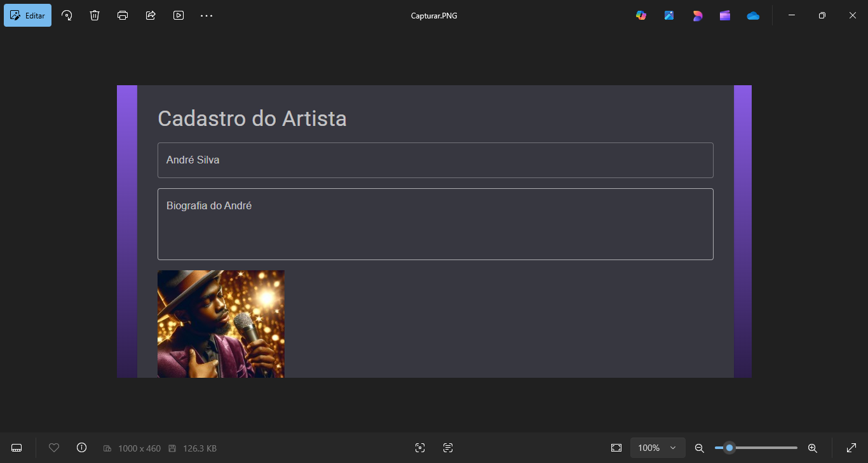Launch the Copilot app icon in the title bar

pos(641,15)
